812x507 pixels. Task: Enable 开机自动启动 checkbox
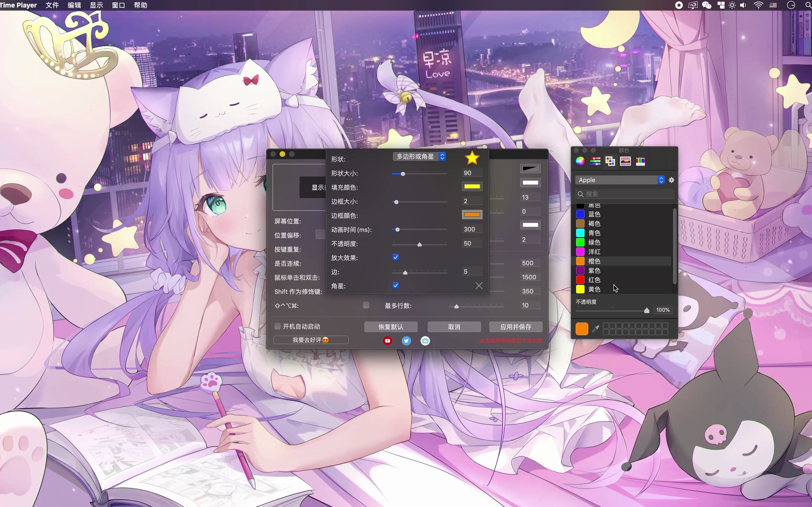277,326
